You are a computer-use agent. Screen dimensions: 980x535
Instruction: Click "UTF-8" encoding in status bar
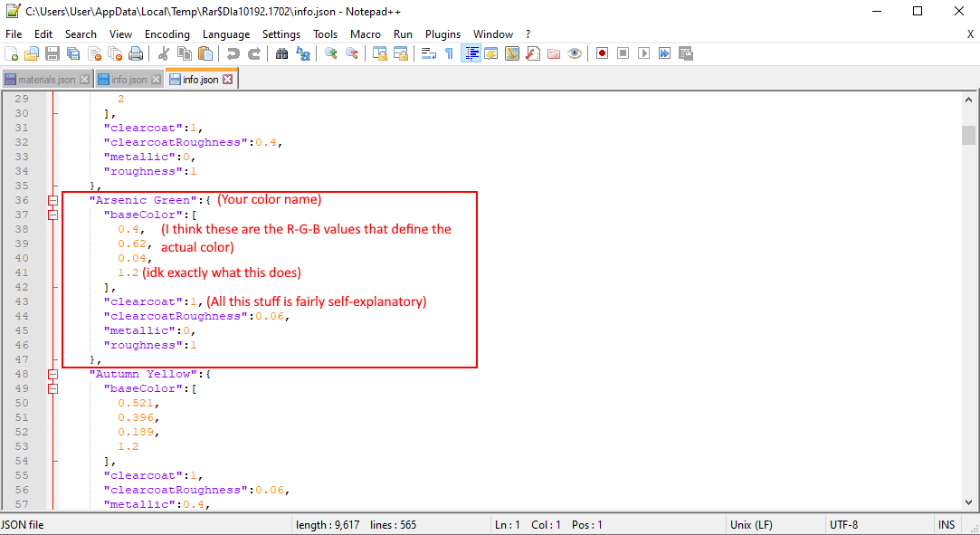tap(843, 525)
